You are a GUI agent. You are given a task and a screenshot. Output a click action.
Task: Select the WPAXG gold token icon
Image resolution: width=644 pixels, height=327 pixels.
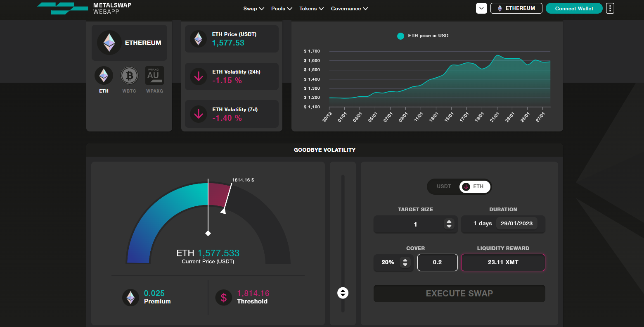pos(154,75)
